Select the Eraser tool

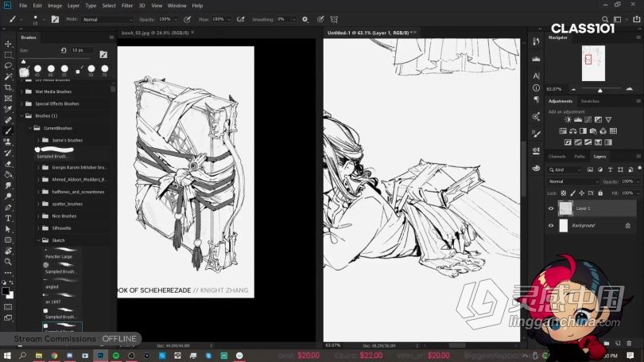[8, 164]
